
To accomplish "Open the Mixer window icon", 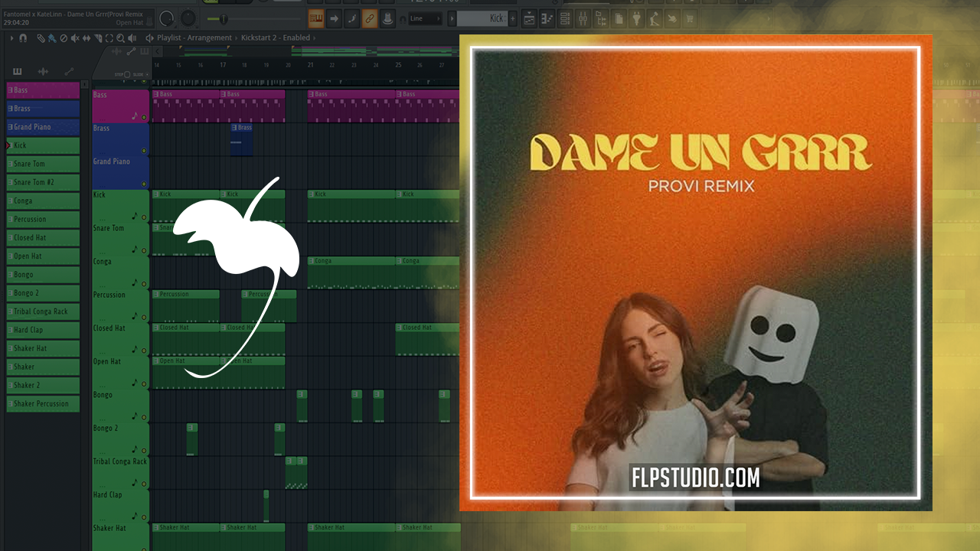I will 583,18.
